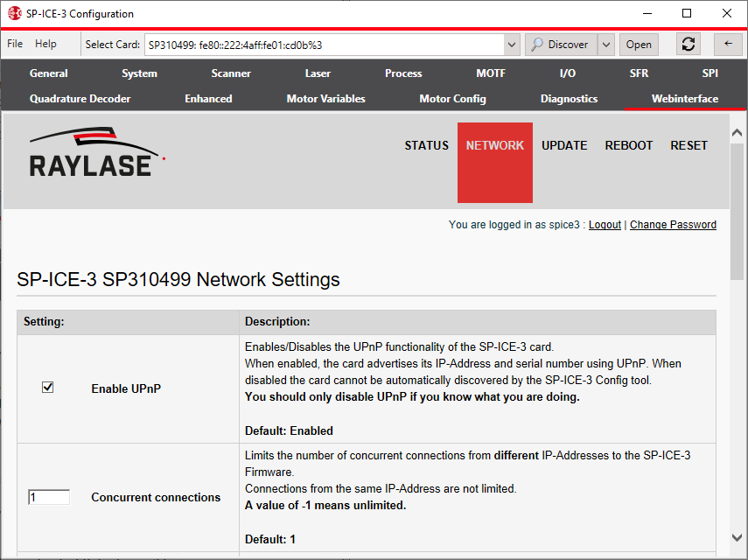Click the Change Password link
The image size is (748, 560).
tap(673, 225)
